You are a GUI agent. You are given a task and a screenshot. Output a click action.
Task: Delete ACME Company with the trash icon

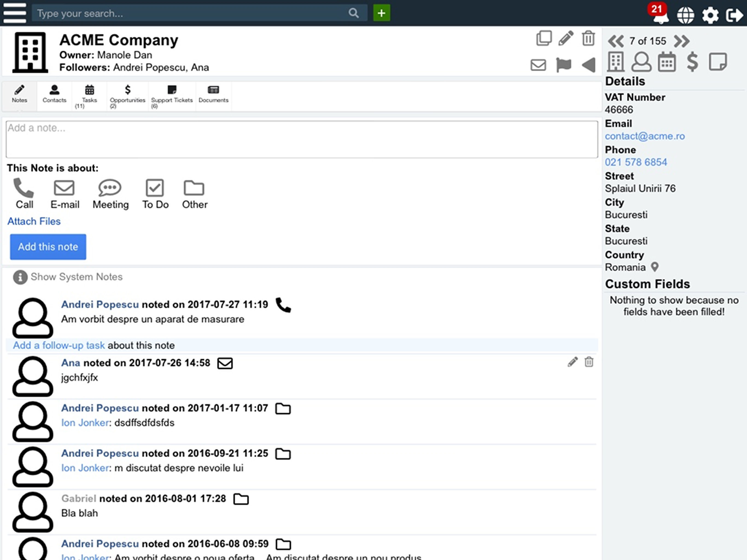tap(588, 38)
